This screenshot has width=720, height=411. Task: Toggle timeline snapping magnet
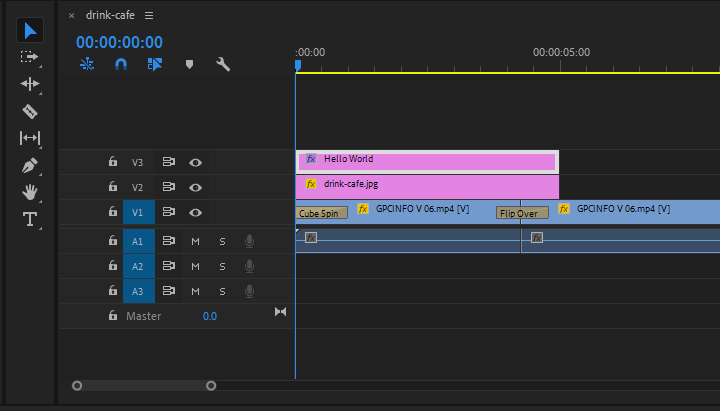tap(121, 64)
